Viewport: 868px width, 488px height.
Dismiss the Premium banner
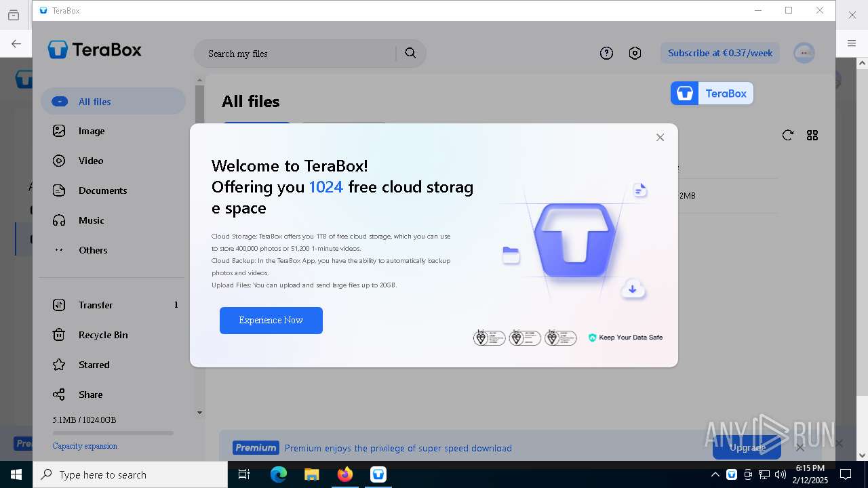coord(800,447)
